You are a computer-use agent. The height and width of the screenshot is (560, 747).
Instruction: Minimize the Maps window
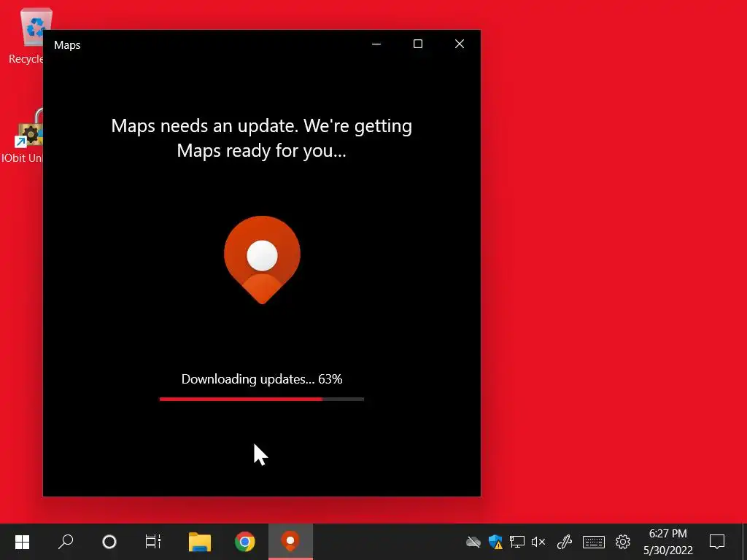[x=376, y=44]
